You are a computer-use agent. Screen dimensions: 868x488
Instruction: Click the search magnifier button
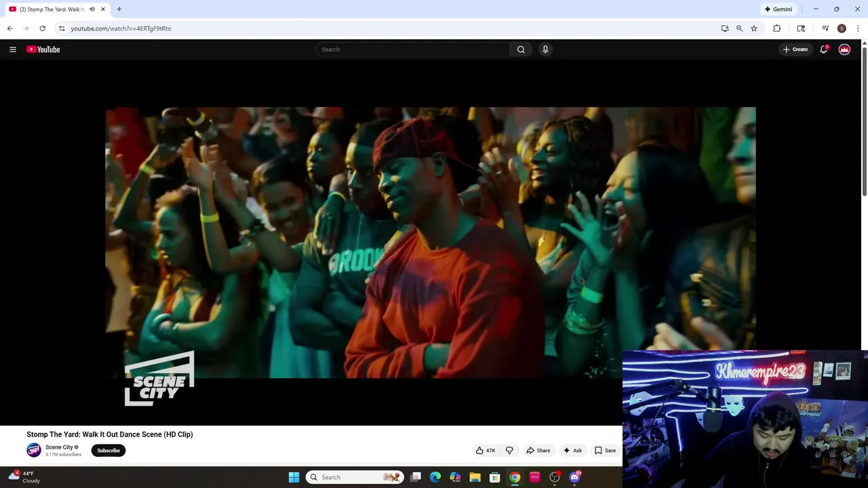tap(521, 49)
